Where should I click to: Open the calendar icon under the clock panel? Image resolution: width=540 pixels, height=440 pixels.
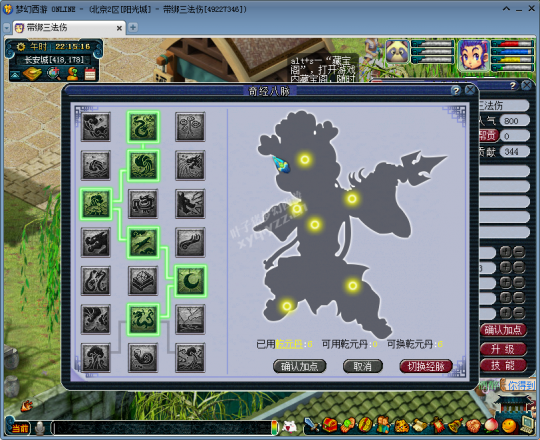click(x=90, y=74)
